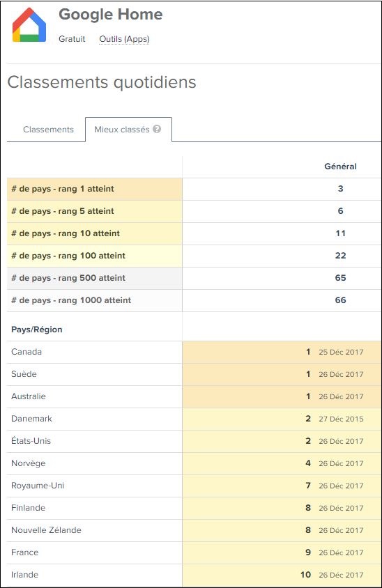The image size is (382, 588).
Task: Click value 6 for rang 5 atteint
Action: click(340, 211)
